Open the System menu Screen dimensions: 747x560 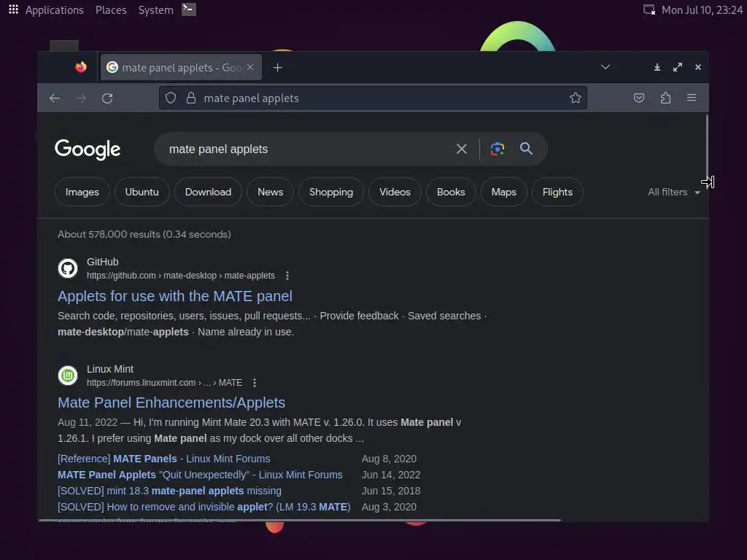pyautogui.click(x=156, y=10)
